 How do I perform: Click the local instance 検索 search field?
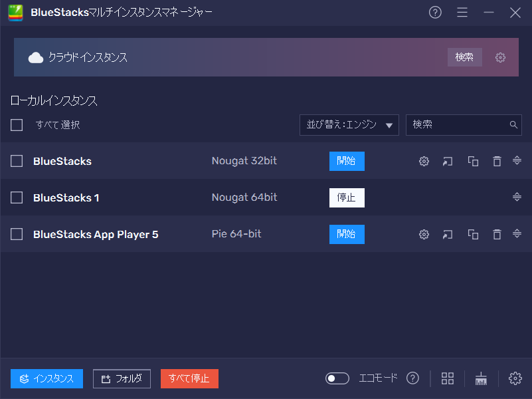(458, 125)
